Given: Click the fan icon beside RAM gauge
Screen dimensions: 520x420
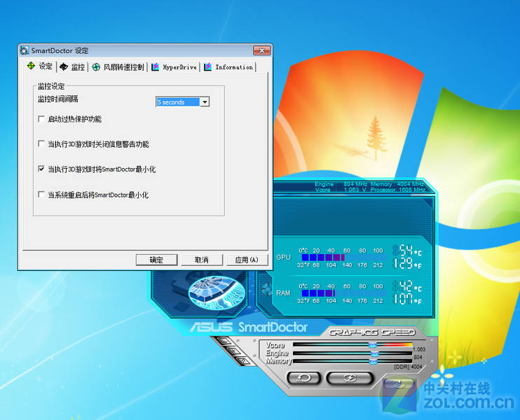Looking at the screenshot, I should point(266,289).
